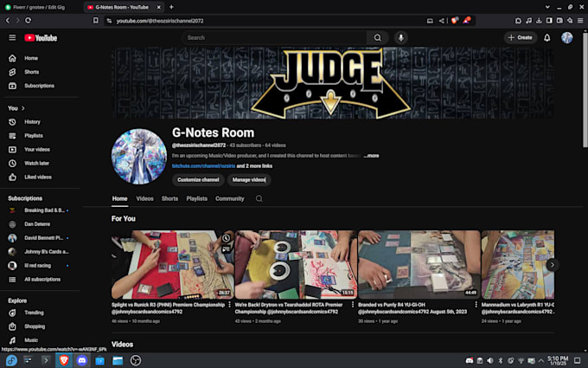
Task: Add Splight vs Runick video to Watch later
Action: [227, 238]
